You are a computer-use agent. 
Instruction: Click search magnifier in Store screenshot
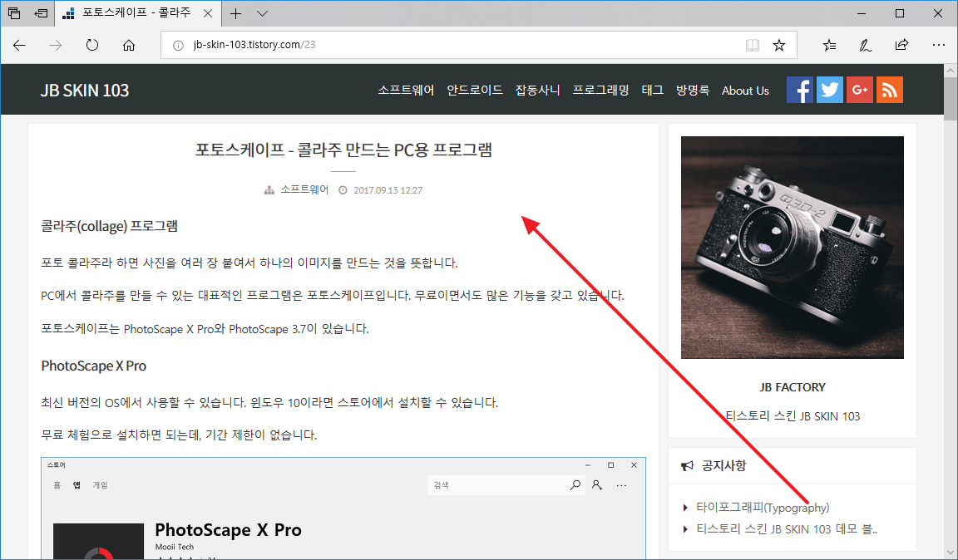click(575, 485)
